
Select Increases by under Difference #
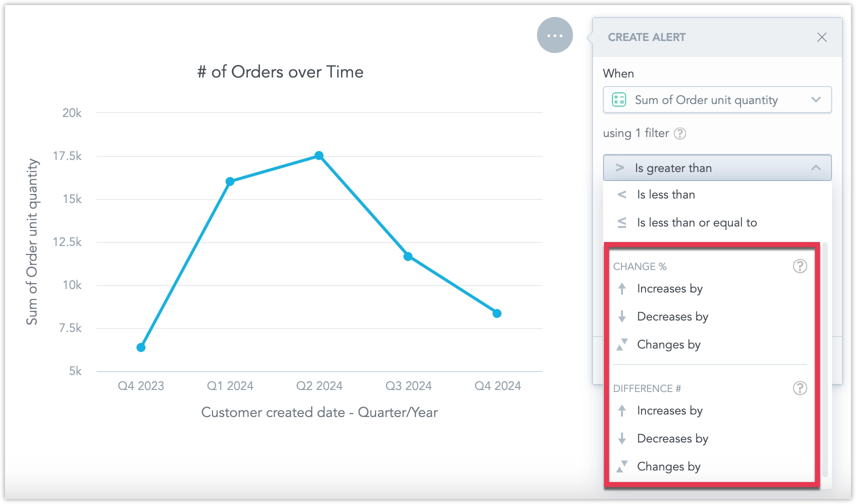pos(710,410)
